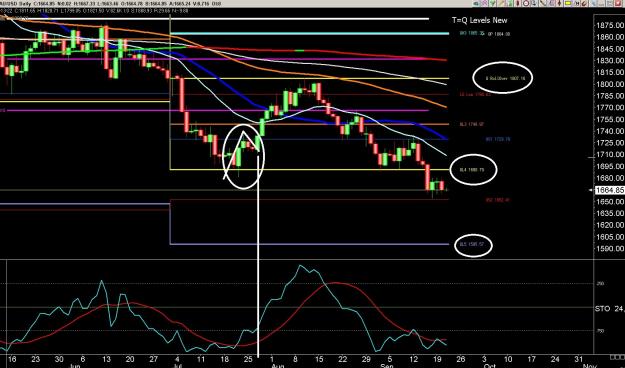
Task: Click the cyan level label near 1865
Action: (472, 34)
